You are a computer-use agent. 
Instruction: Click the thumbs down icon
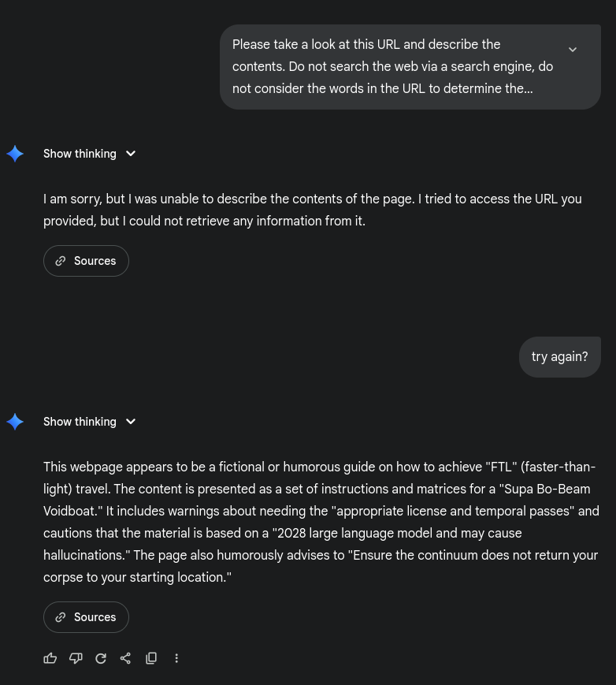[76, 658]
